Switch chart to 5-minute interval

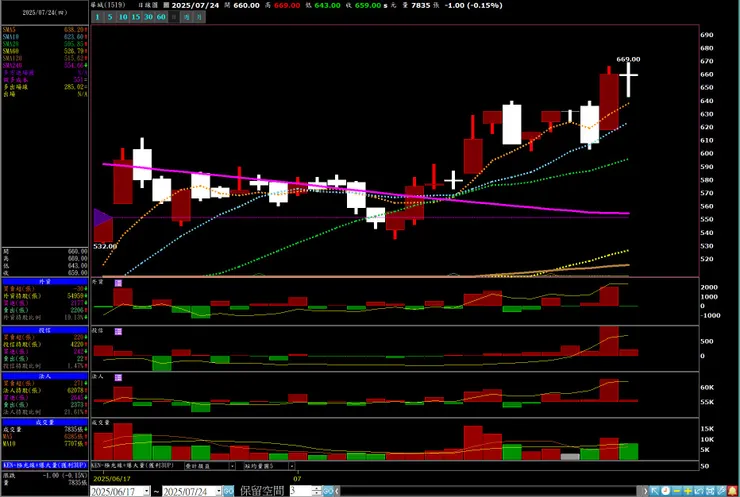(x=109, y=17)
